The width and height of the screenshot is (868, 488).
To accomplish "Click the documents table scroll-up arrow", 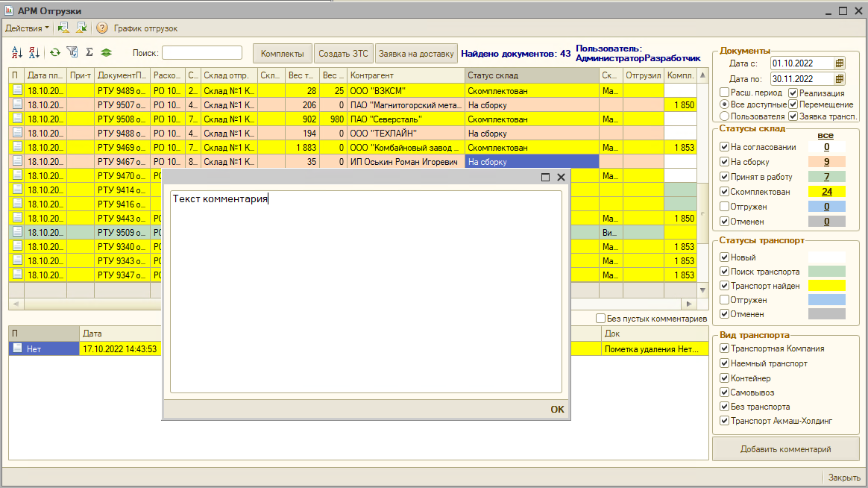I will [702, 75].
